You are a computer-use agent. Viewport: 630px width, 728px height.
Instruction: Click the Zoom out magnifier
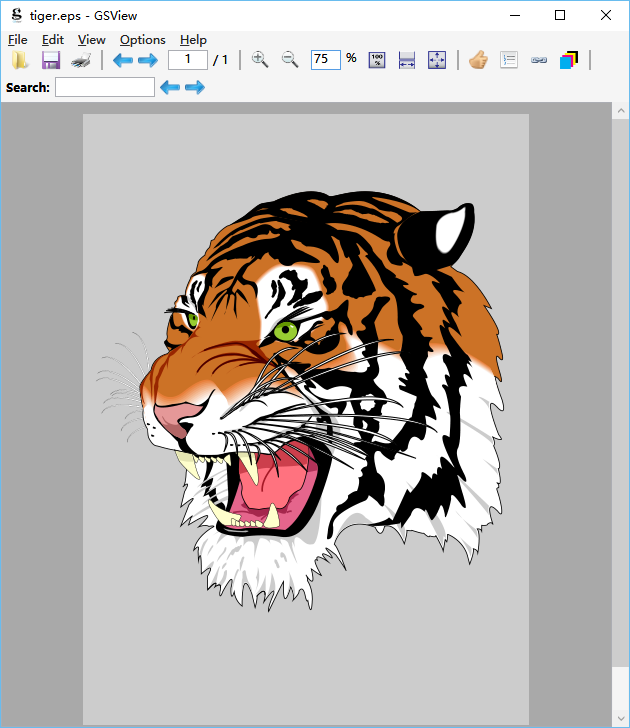point(290,60)
